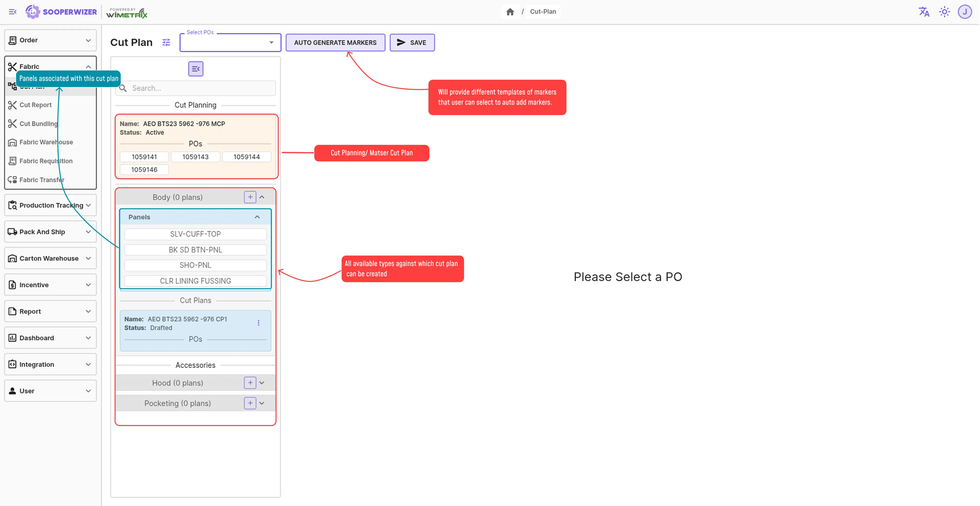Open the user avatar J menu
Image resolution: width=980 pixels, height=506 pixels.
pyautogui.click(x=964, y=12)
